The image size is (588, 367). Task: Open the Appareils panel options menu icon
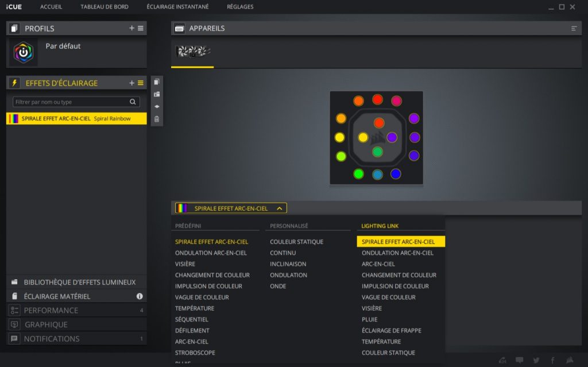point(574,28)
